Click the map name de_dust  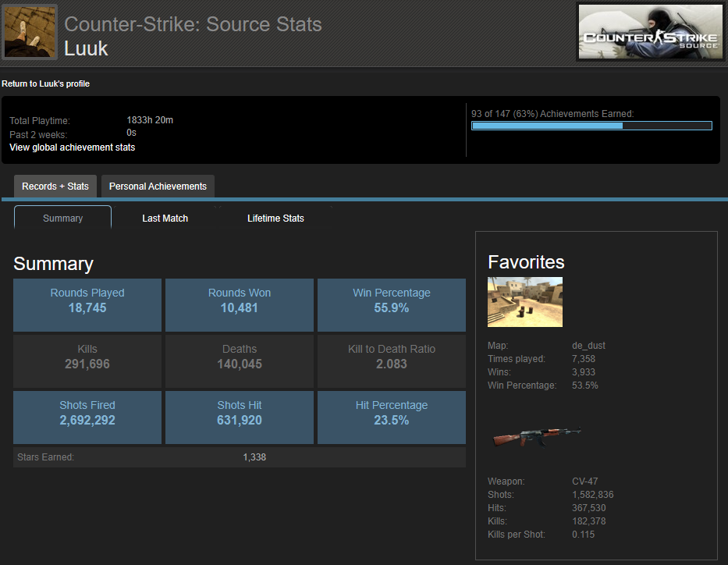pos(588,346)
